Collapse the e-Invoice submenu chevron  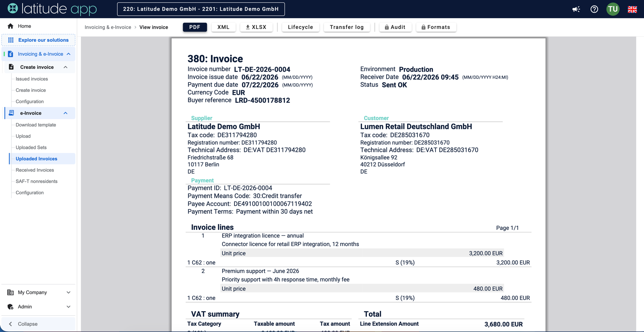66,113
